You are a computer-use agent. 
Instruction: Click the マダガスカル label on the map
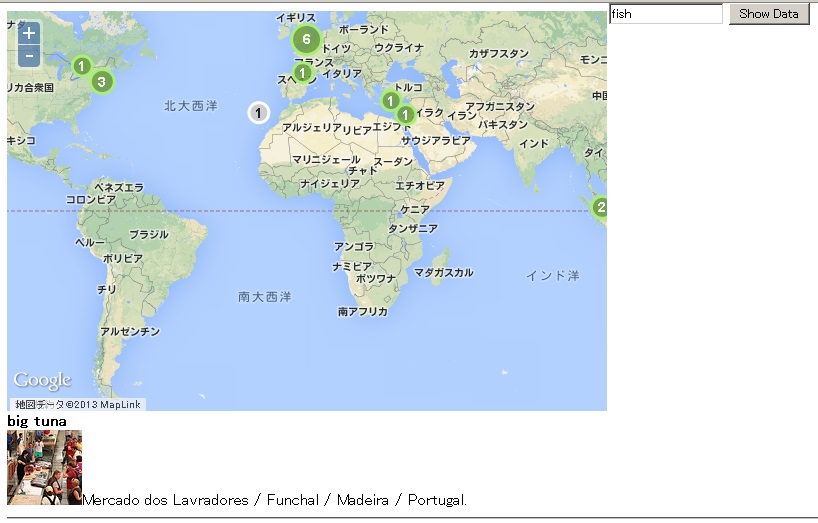(x=444, y=272)
